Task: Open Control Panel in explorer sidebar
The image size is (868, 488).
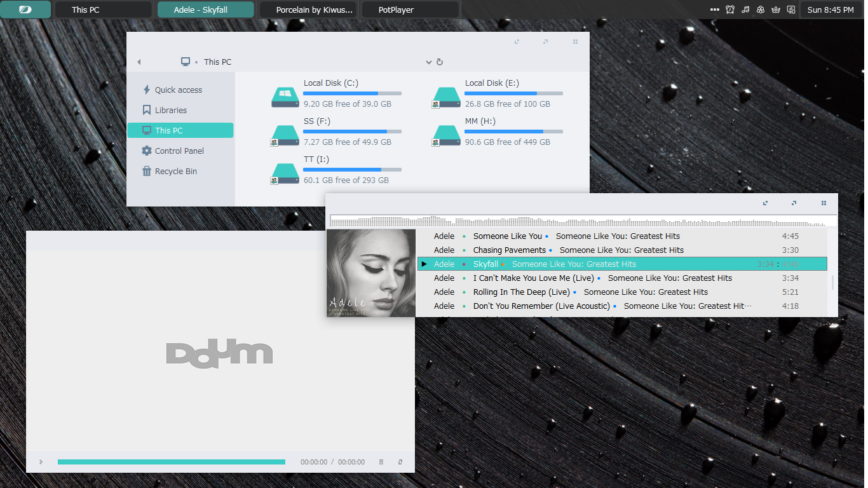Action: (x=180, y=151)
